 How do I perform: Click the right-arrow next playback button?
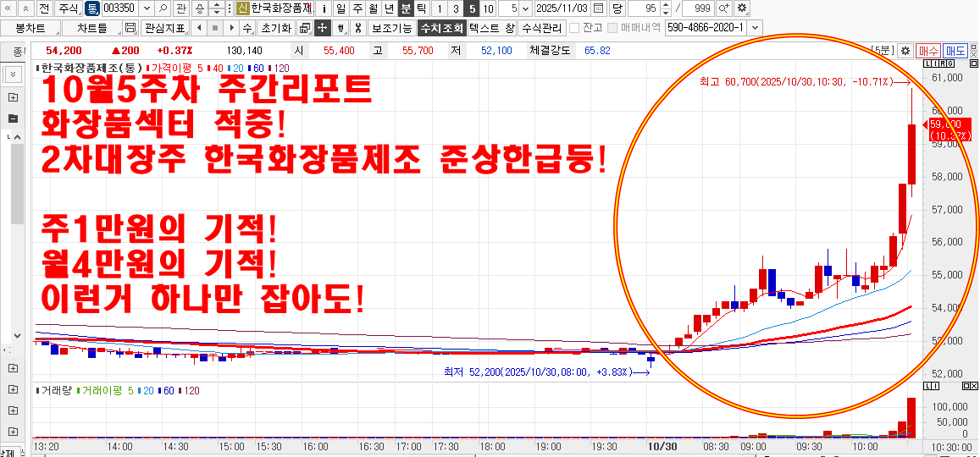(232, 27)
